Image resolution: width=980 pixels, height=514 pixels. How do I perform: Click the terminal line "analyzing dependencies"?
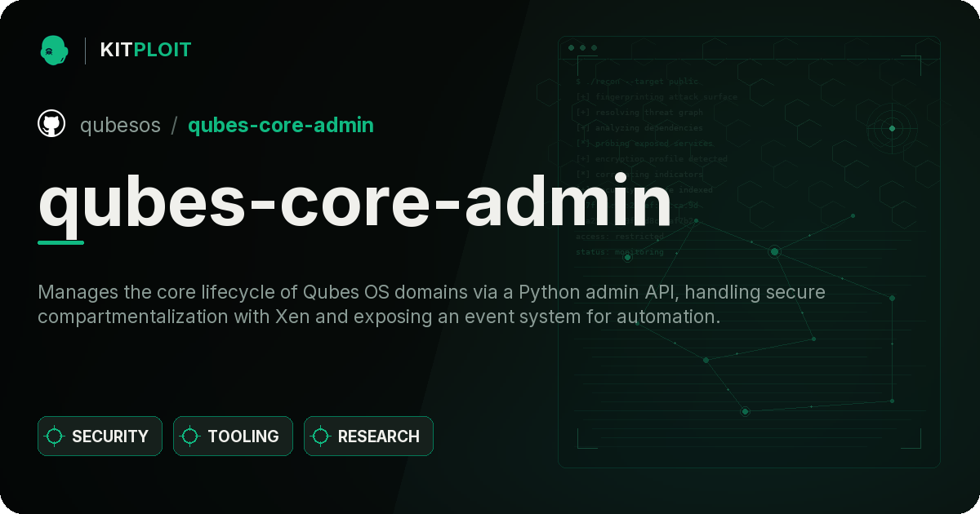(639, 128)
